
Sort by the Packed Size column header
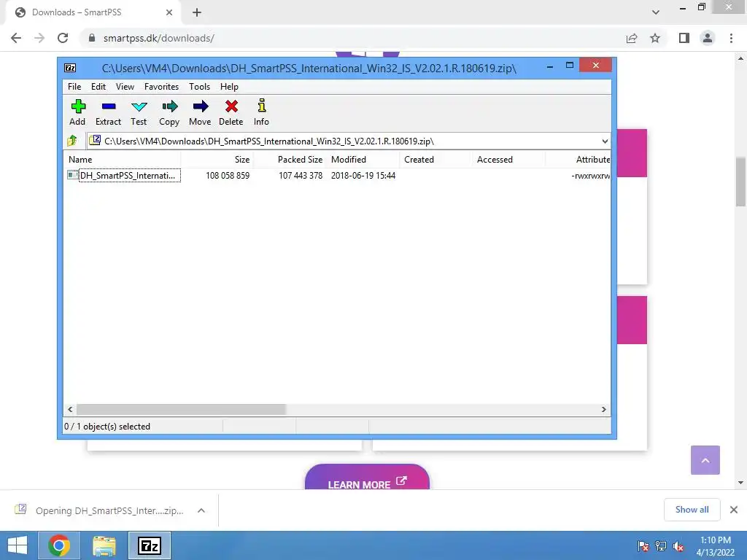pos(290,160)
